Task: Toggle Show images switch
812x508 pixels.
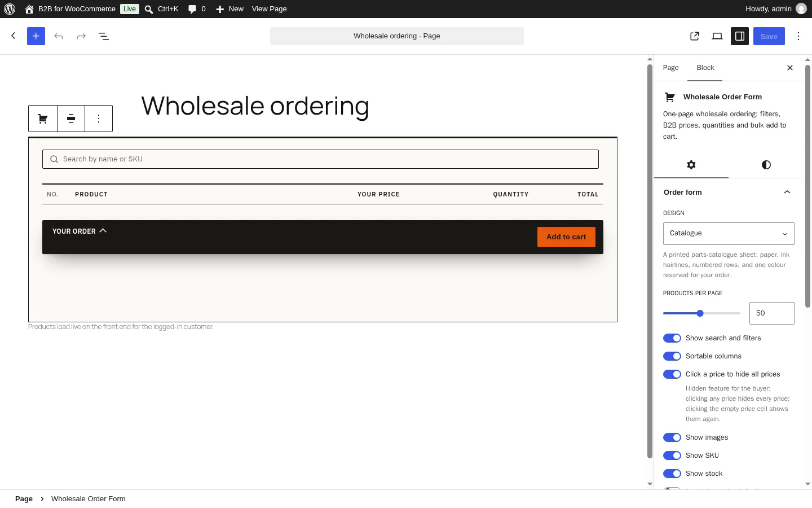Action: pyautogui.click(x=672, y=437)
